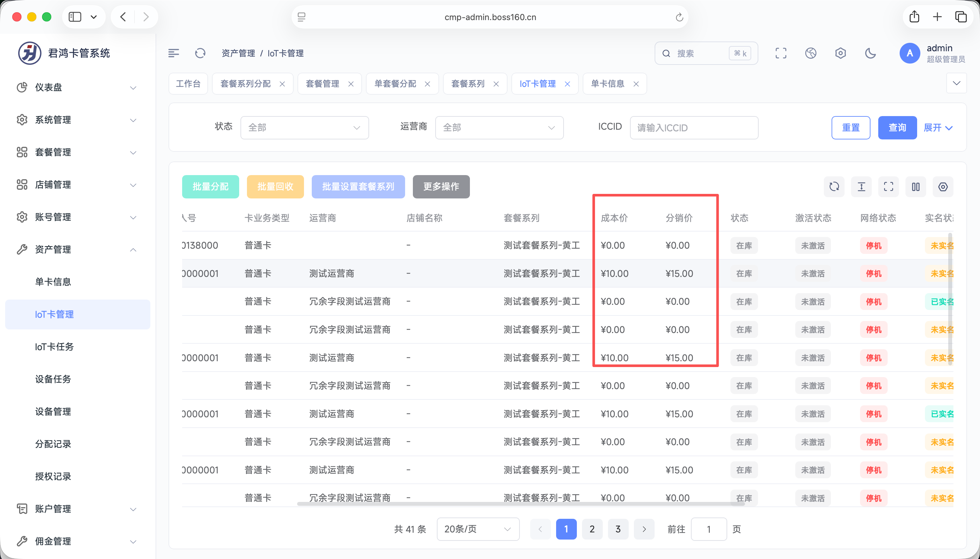Collapse sidebar with hamburger menu icon
This screenshot has height=559, width=980.
173,54
